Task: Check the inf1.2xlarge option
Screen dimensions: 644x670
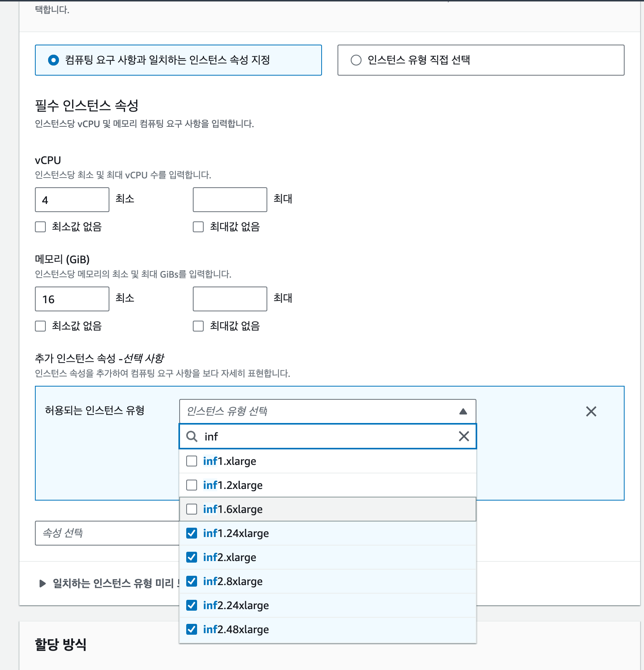Action: [x=327, y=485]
